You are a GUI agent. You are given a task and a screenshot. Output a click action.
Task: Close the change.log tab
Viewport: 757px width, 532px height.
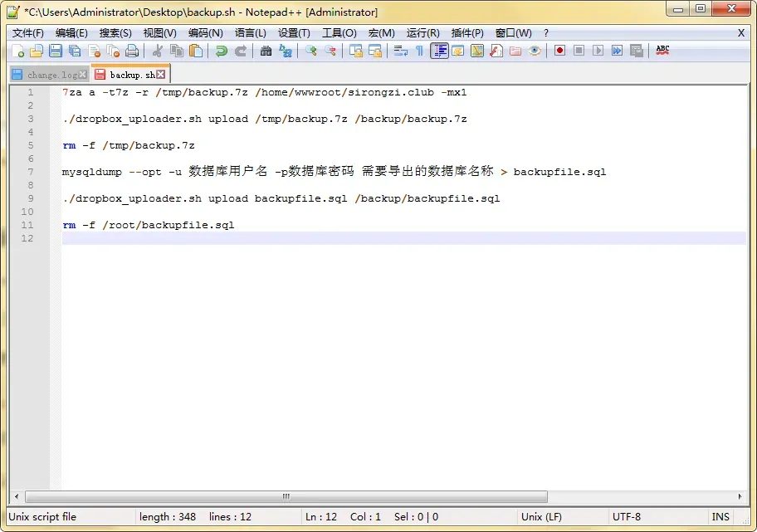pos(83,75)
